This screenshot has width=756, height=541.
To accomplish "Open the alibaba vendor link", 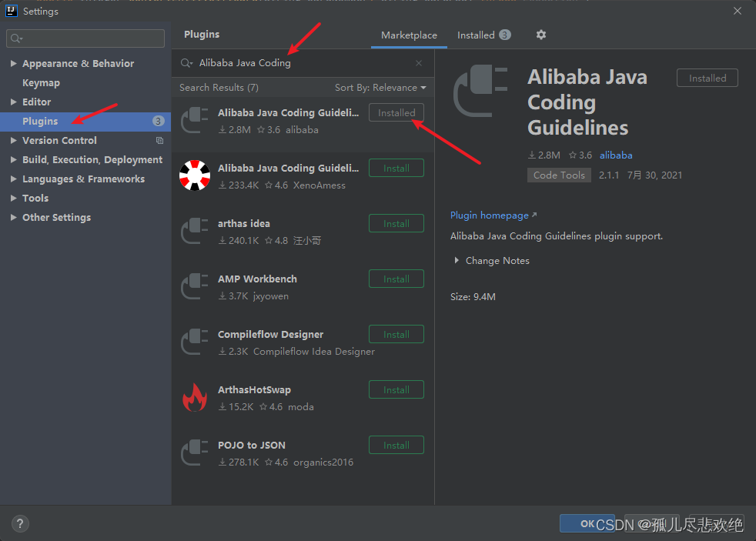I will (x=616, y=155).
